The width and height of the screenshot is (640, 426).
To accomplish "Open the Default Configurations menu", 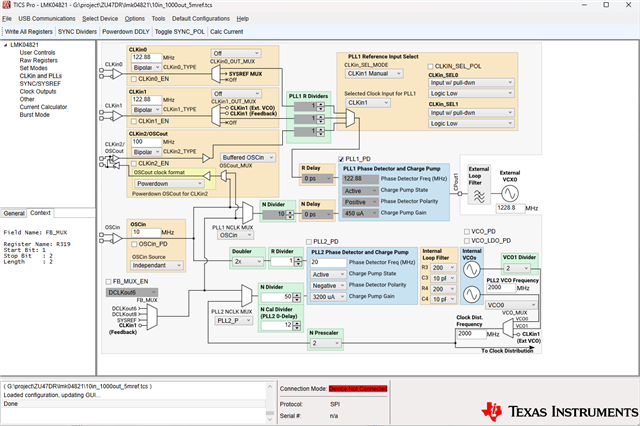I will pyautogui.click(x=201, y=19).
